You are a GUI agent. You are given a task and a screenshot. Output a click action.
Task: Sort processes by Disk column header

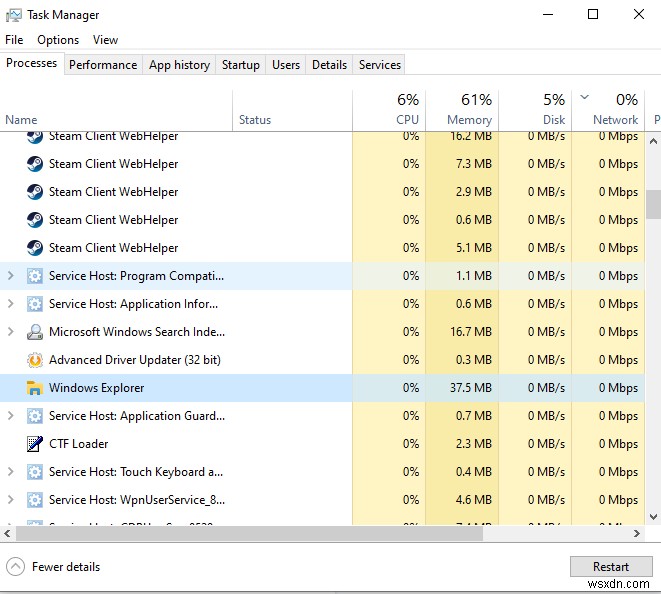coord(535,110)
